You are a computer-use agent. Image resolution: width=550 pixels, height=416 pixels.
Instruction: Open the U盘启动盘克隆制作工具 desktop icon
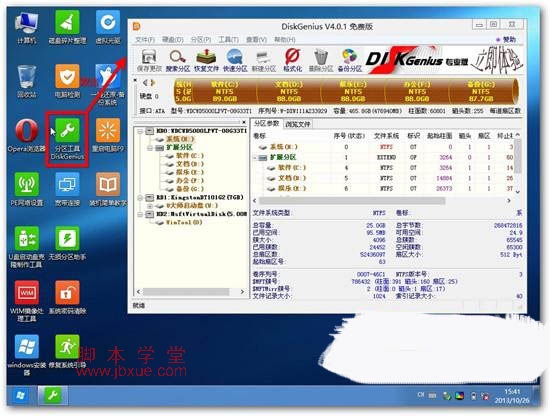tap(27, 247)
